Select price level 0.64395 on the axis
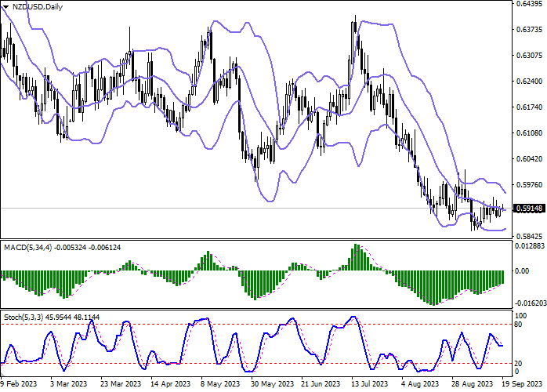 pyautogui.click(x=529, y=3)
